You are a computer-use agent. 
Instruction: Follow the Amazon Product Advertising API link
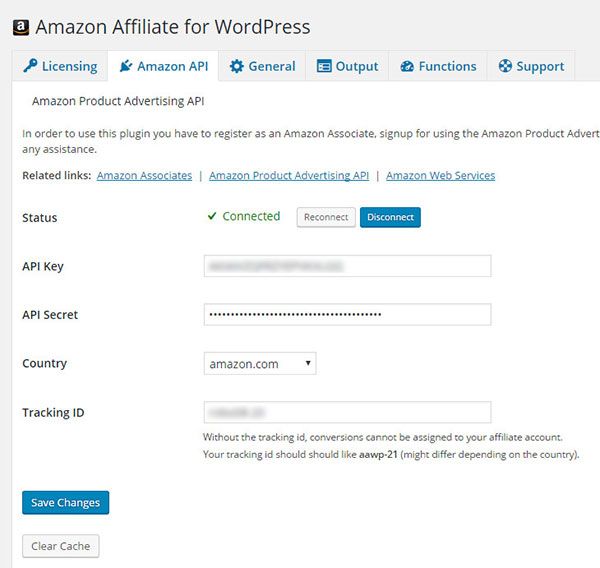[x=289, y=176]
